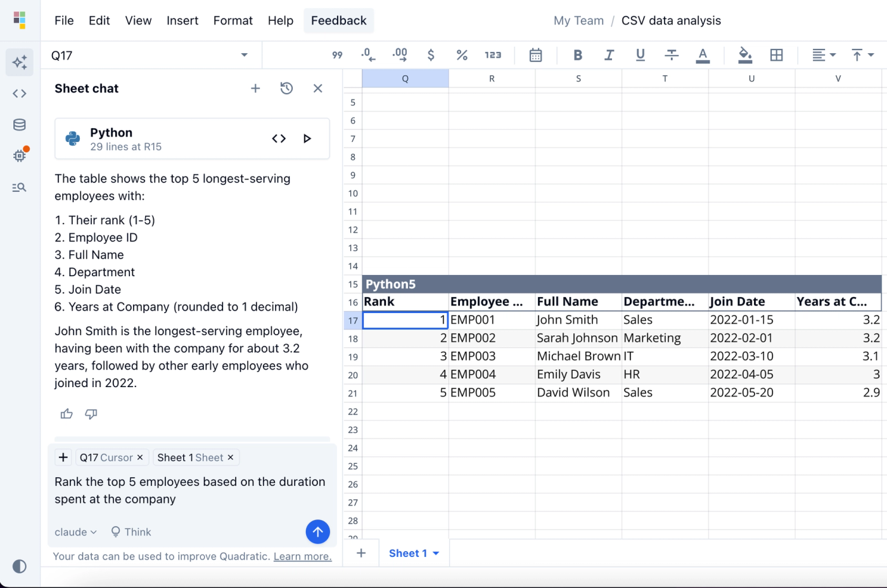Image resolution: width=887 pixels, height=588 pixels.
Task: Open chat history clock icon
Action: click(x=286, y=89)
